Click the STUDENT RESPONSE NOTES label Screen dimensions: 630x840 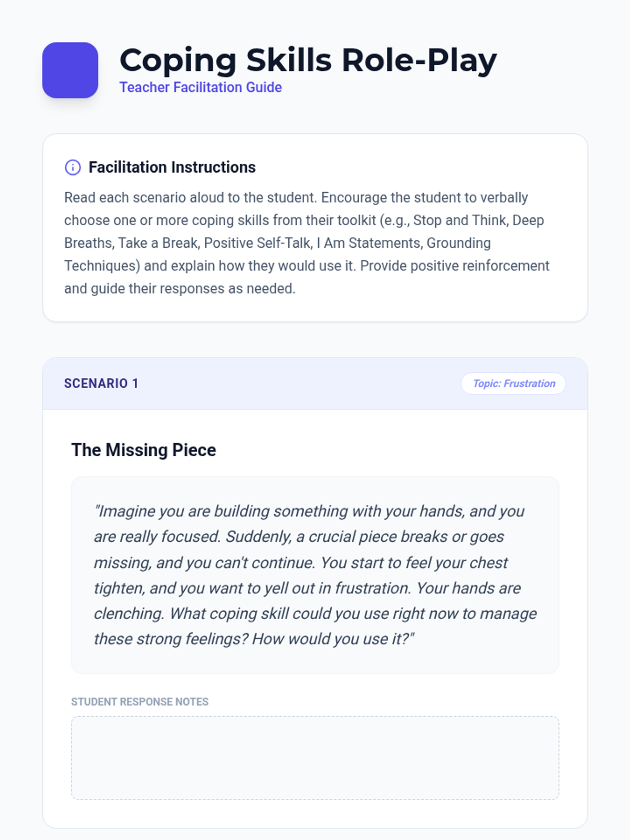point(140,702)
